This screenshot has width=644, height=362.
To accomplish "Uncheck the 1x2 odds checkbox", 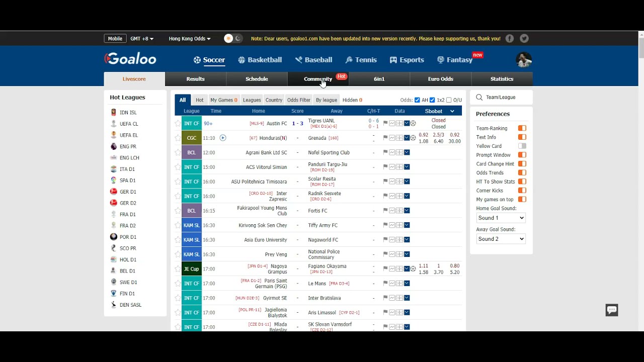I will tap(432, 100).
